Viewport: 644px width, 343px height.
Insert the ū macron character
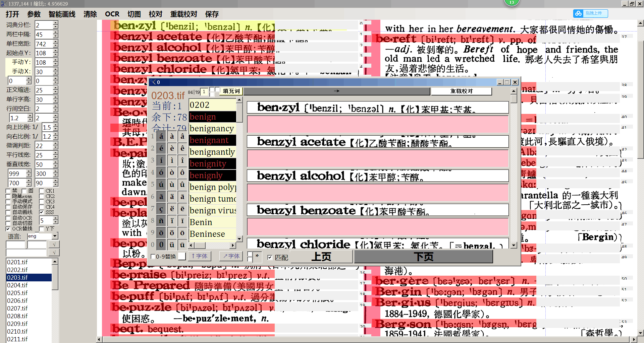(x=182, y=245)
